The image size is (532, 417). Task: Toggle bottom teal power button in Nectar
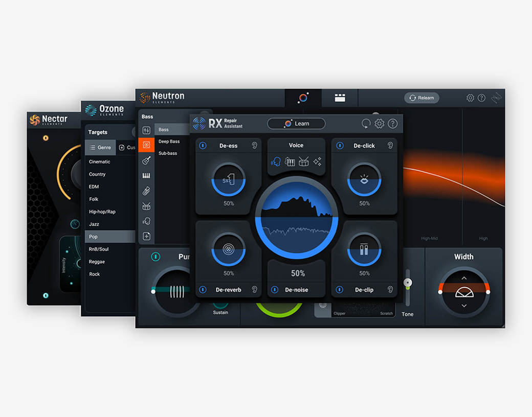(x=46, y=295)
